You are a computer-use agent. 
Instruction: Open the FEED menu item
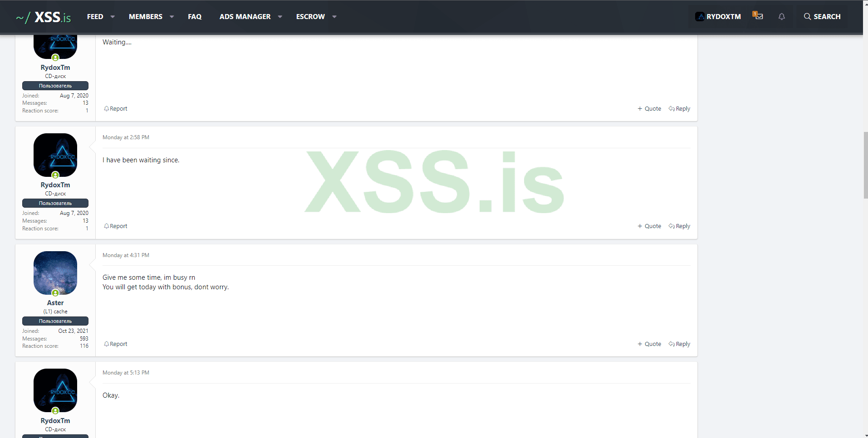[x=95, y=16]
